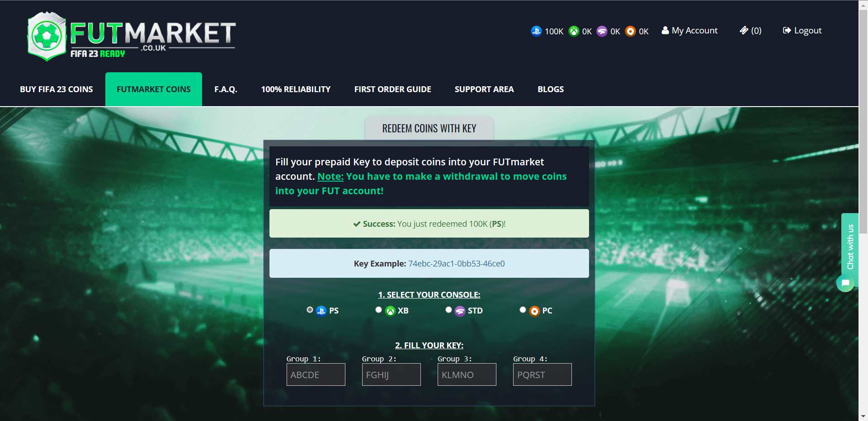Click the Group 4 key field
This screenshot has width=868, height=421.
542,374
